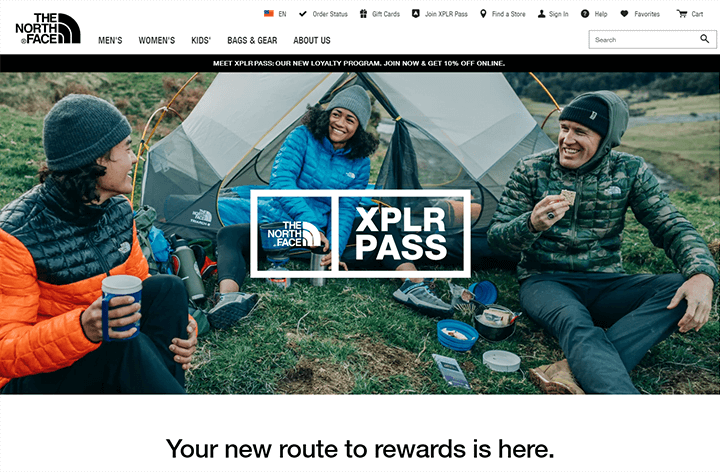The width and height of the screenshot is (720, 472).
Task: Click The North Face logo
Action: coord(48,28)
